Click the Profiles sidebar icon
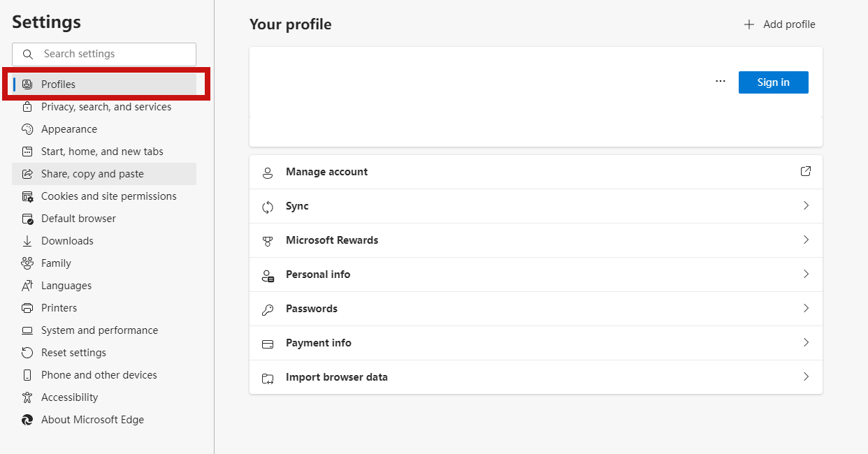This screenshot has width=868, height=454. coord(27,85)
